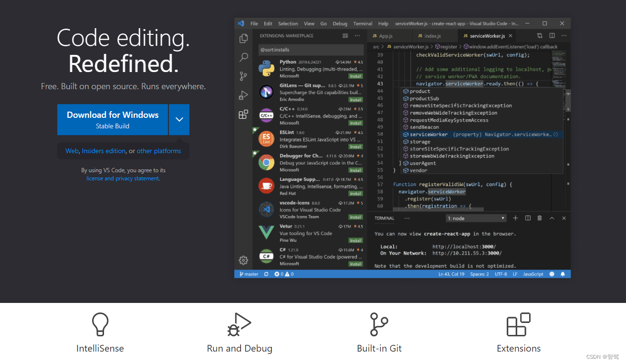Image resolution: width=626 pixels, height=364 pixels.
Task: Open the Edit menu in VS Code
Action: [x=268, y=23]
